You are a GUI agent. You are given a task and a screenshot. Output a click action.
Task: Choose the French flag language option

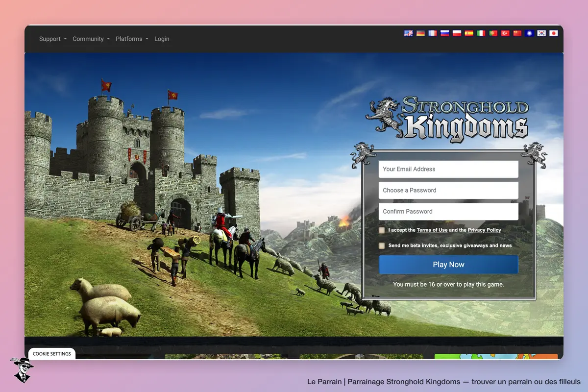tap(433, 33)
